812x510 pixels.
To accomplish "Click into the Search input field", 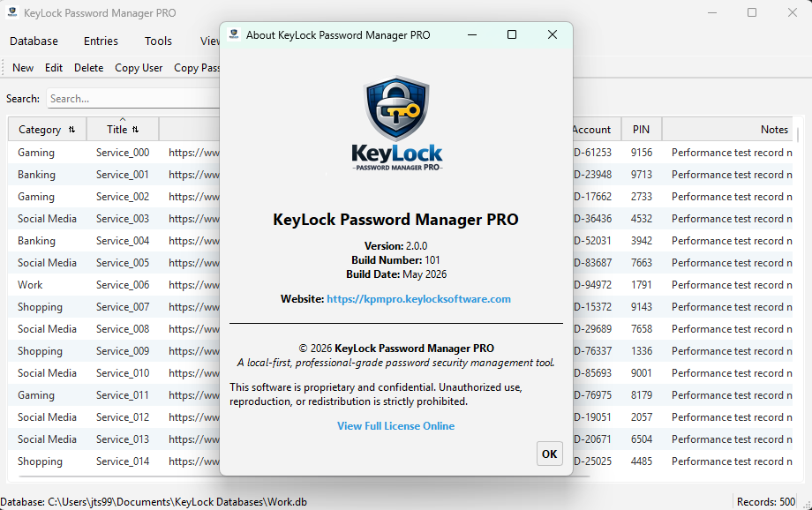I will tap(133, 98).
